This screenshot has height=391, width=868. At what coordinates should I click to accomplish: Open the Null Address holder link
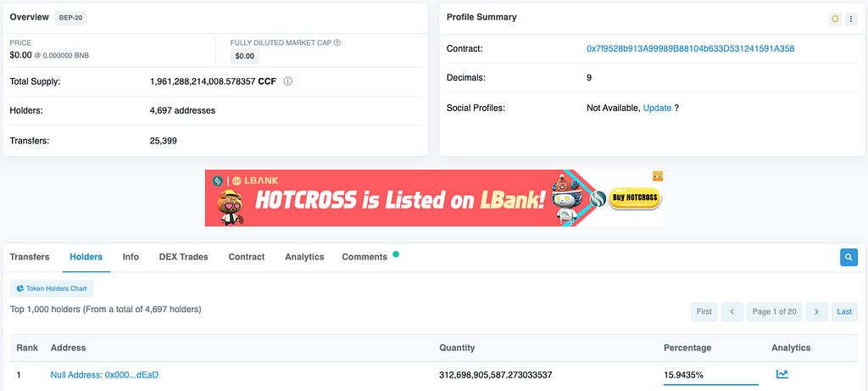[104, 375]
